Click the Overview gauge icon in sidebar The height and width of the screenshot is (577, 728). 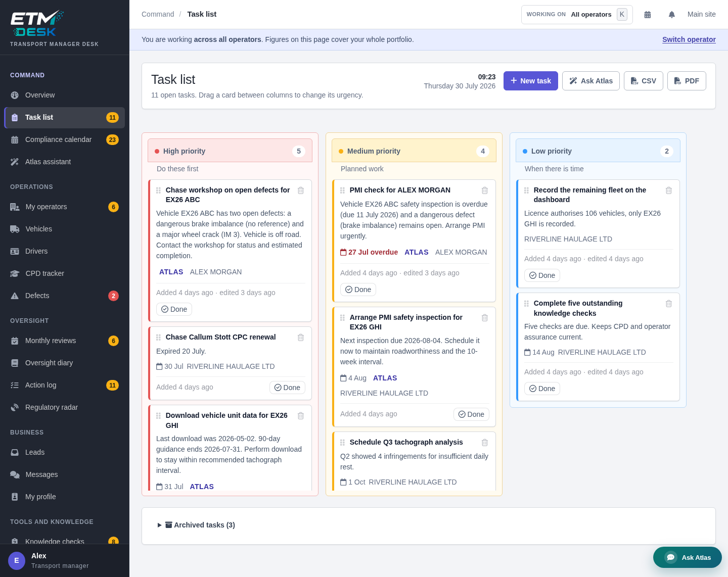(x=15, y=95)
